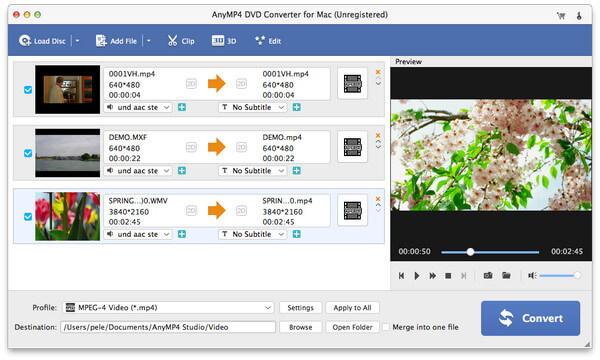Add audio track plus icon for DEMO.MXF
Screen dimensions: 600x360
click(x=182, y=171)
